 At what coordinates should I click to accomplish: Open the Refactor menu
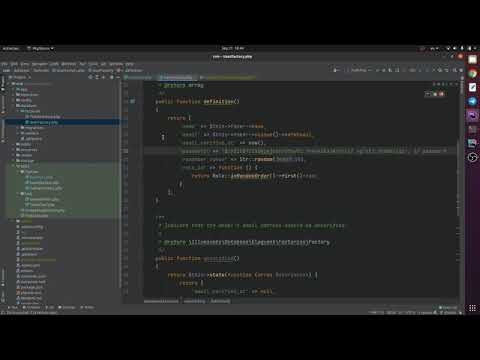69,64
